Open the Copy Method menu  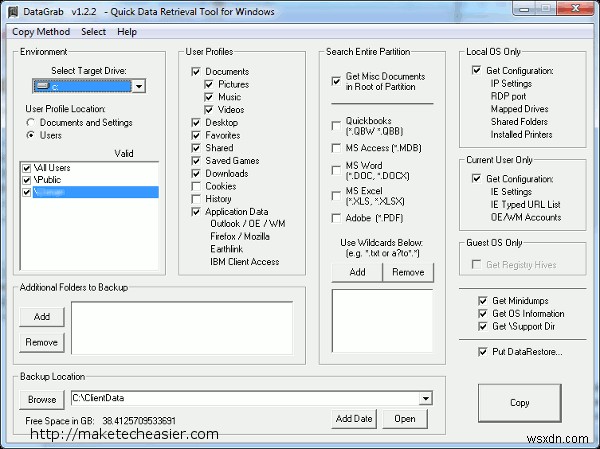[x=41, y=32]
